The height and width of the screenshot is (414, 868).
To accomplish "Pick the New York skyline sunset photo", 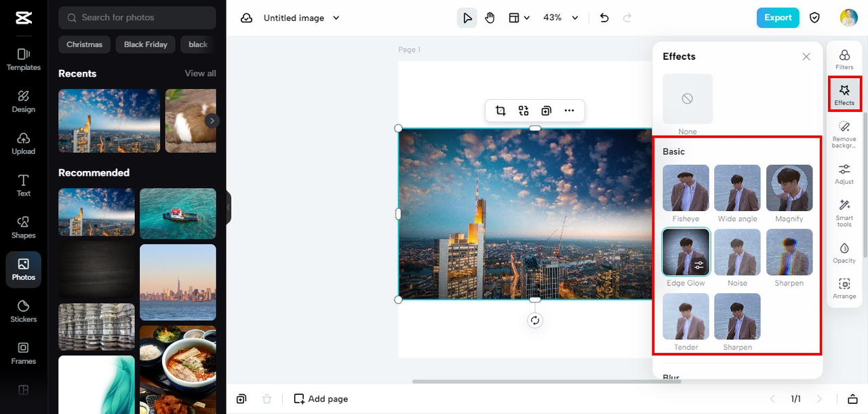I will tap(178, 282).
